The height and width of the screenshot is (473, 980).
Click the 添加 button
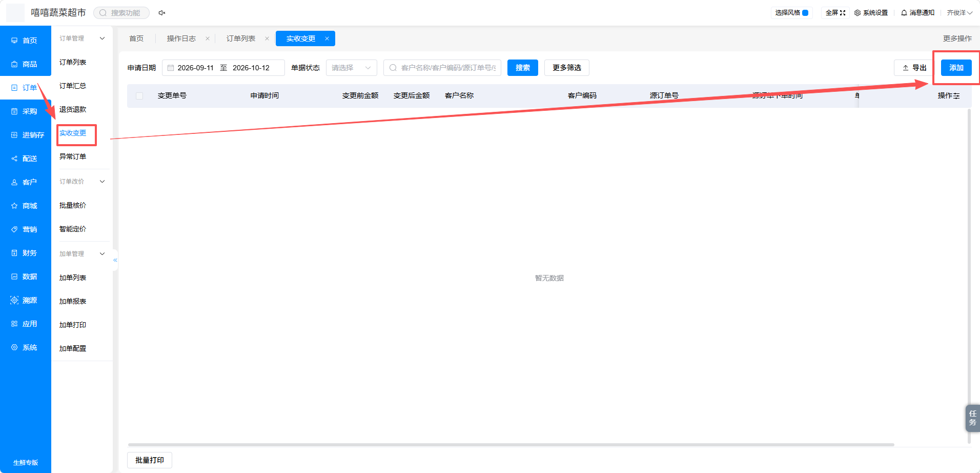tap(956, 68)
